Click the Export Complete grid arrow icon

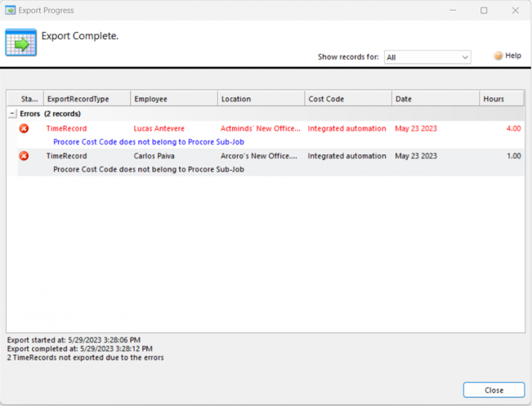click(x=20, y=42)
